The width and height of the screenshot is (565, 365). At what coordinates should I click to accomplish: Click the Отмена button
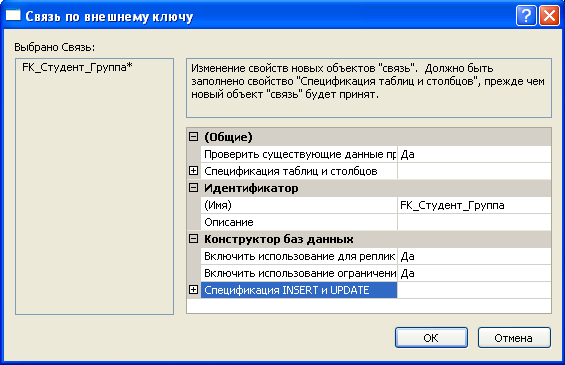tap(514, 338)
